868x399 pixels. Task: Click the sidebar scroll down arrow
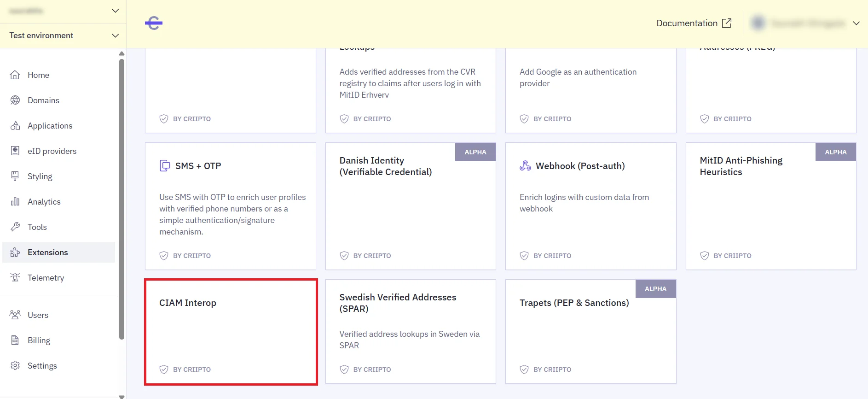[x=122, y=396]
